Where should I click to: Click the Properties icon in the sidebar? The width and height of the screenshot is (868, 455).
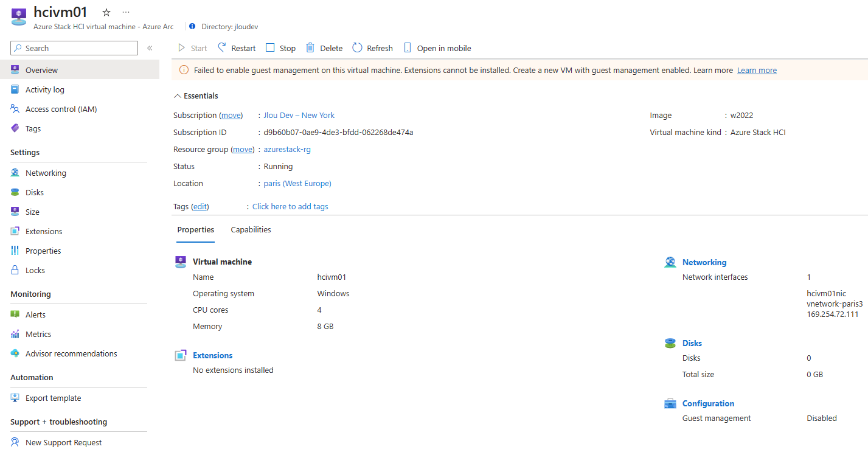point(15,251)
